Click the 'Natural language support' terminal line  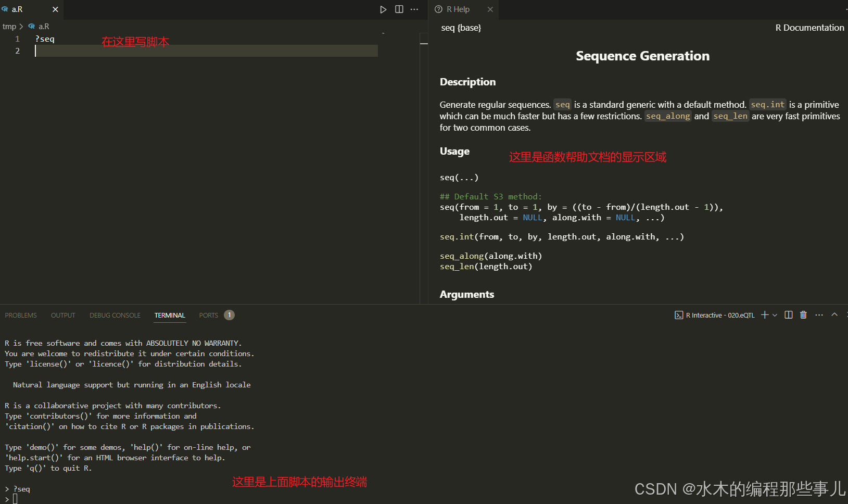pos(132,385)
